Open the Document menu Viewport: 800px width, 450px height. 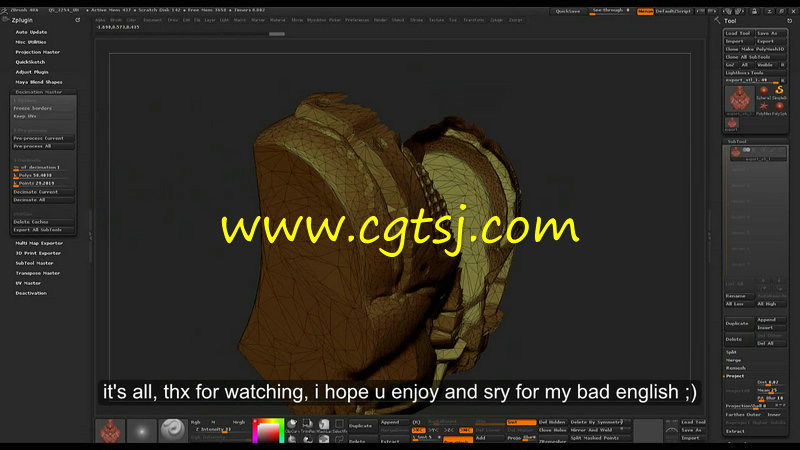[x=152, y=20]
